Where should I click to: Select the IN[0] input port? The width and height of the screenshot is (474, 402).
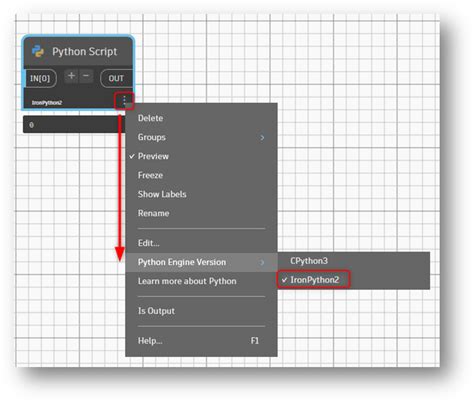[x=40, y=78]
